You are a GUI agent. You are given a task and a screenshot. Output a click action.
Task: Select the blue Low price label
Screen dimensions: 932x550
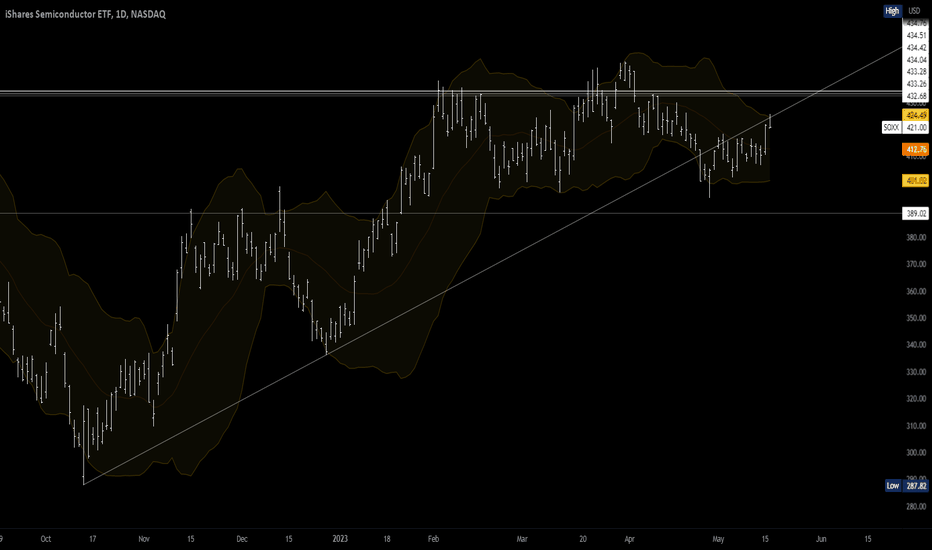click(893, 486)
